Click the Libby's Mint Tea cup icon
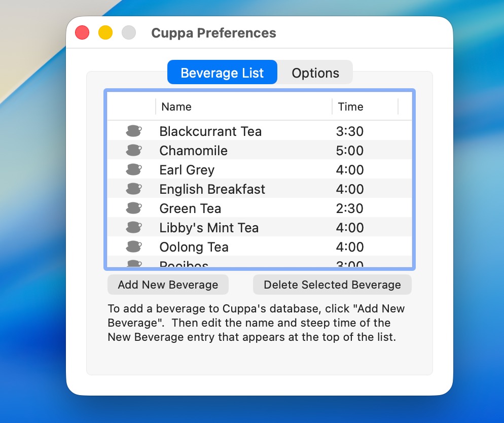 coord(133,227)
